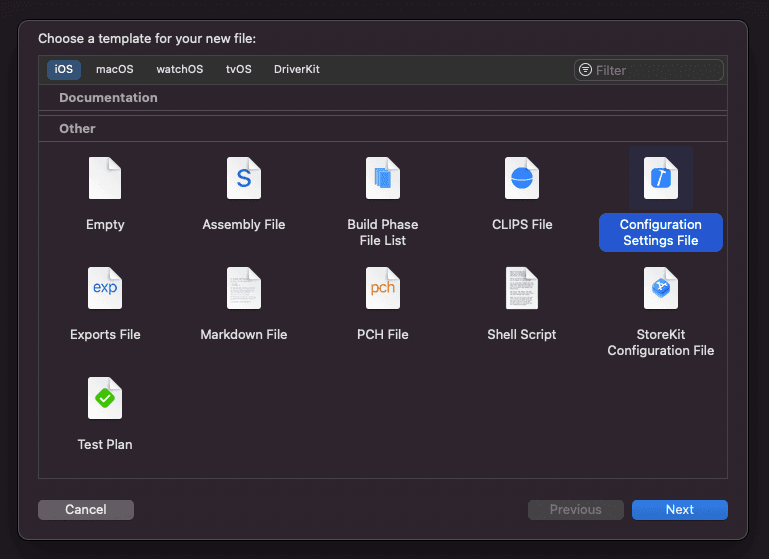This screenshot has height=559, width=769.
Task: Select the Test Plan template icon
Action: point(105,398)
